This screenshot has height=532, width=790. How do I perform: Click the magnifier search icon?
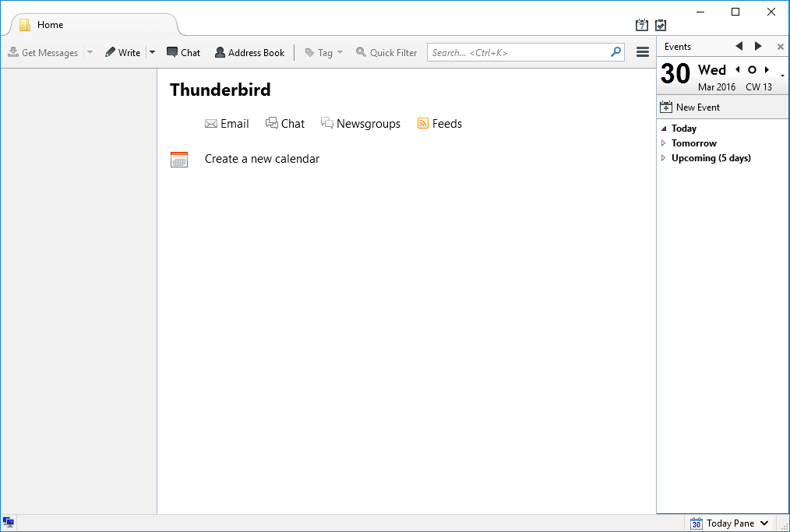pos(615,52)
